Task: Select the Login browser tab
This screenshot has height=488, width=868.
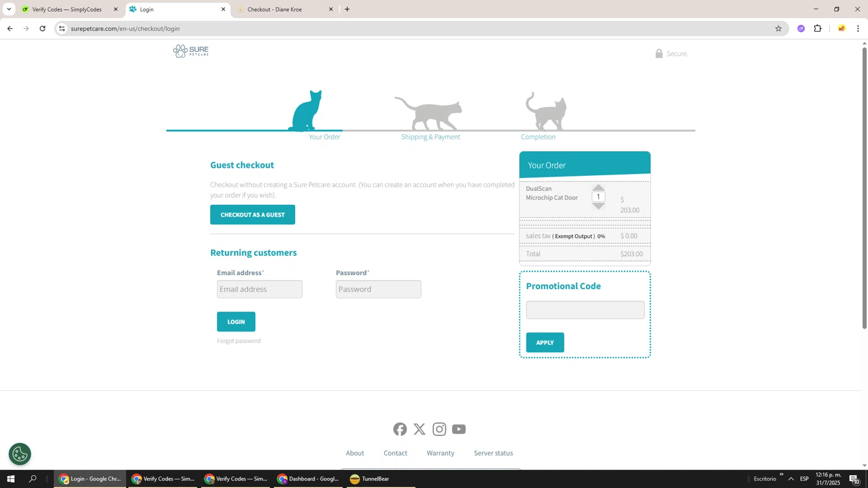Action: (x=176, y=9)
